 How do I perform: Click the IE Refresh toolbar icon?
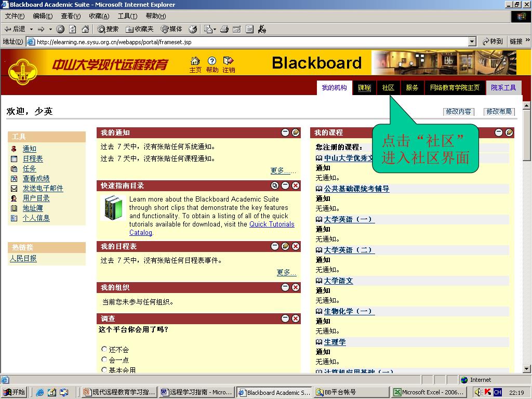73,29
